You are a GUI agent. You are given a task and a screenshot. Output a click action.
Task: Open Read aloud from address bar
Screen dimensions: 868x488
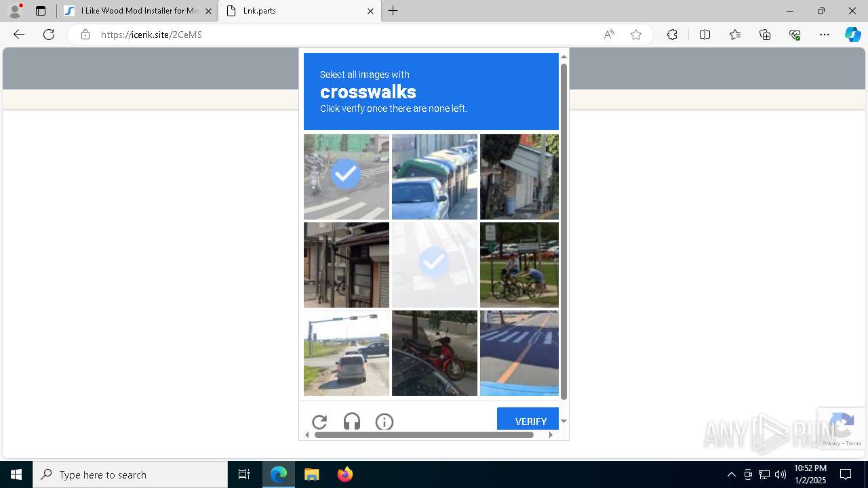(609, 35)
